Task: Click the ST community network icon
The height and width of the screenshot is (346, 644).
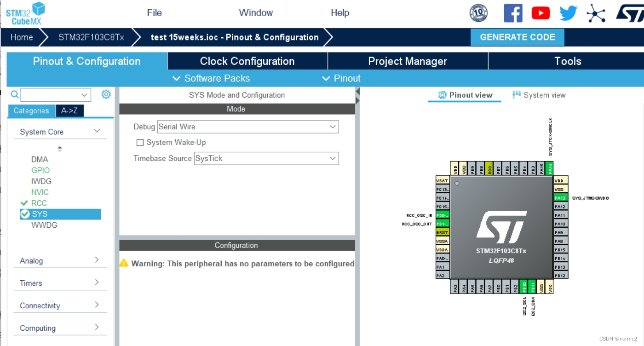Action: pos(596,13)
